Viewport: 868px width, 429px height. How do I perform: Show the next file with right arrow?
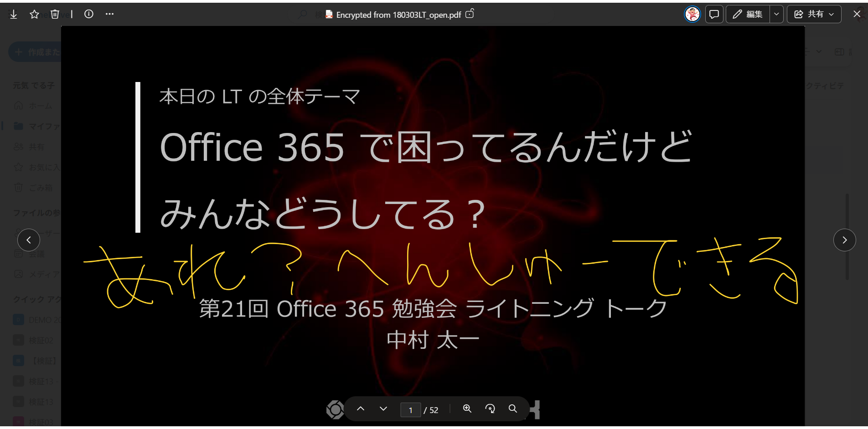tap(844, 240)
